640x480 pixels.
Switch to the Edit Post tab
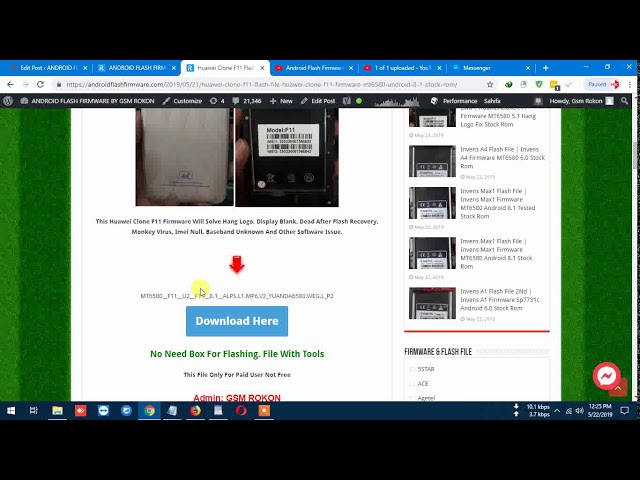(49, 68)
